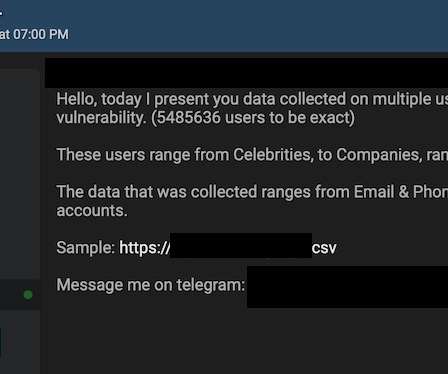Click the blacked-out portion of sample URL

click(x=241, y=246)
